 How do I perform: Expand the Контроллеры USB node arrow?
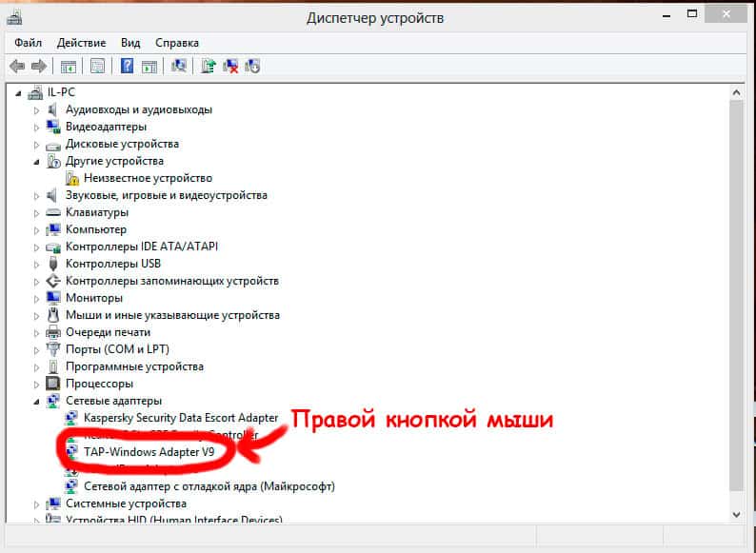(37, 264)
